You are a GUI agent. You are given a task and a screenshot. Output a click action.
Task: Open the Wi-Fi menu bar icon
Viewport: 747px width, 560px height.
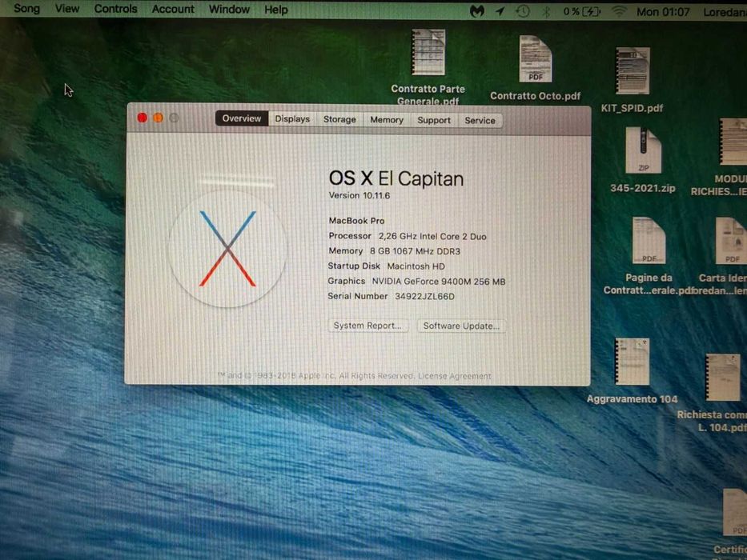(619, 11)
